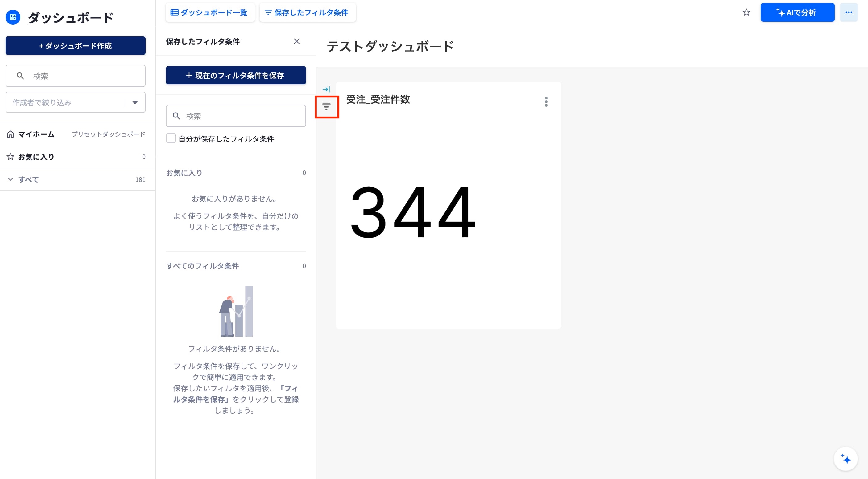Screen dimensions: 868x479
Task: Click the ダッシュボード sidebar title
Action: point(71,18)
